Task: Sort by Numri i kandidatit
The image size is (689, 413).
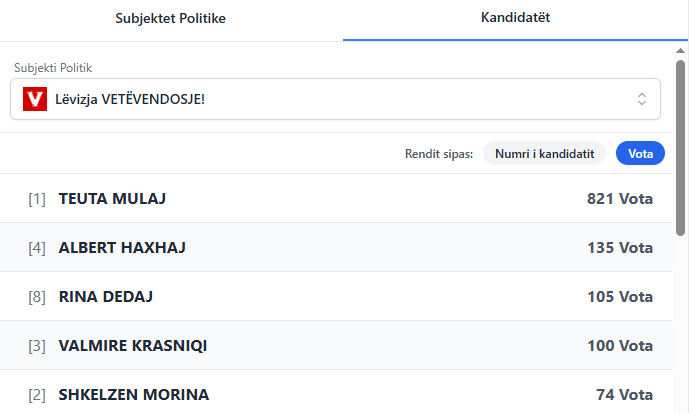Action: tap(544, 154)
